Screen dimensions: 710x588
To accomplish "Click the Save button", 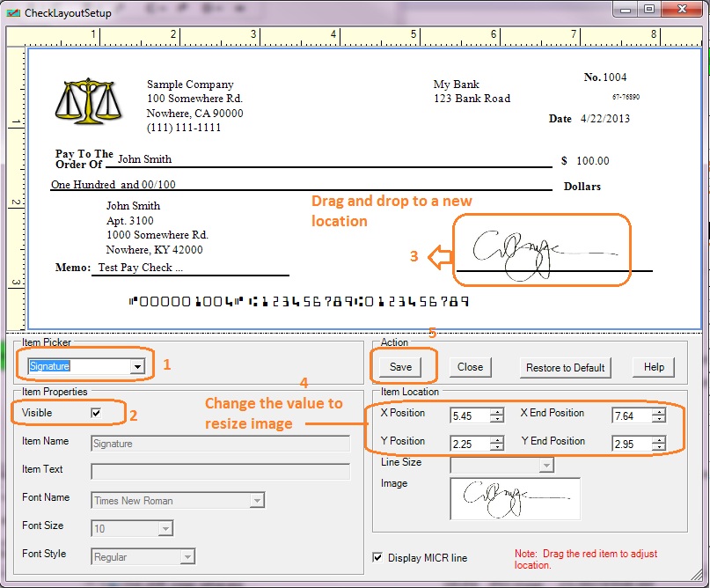I will (x=402, y=367).
